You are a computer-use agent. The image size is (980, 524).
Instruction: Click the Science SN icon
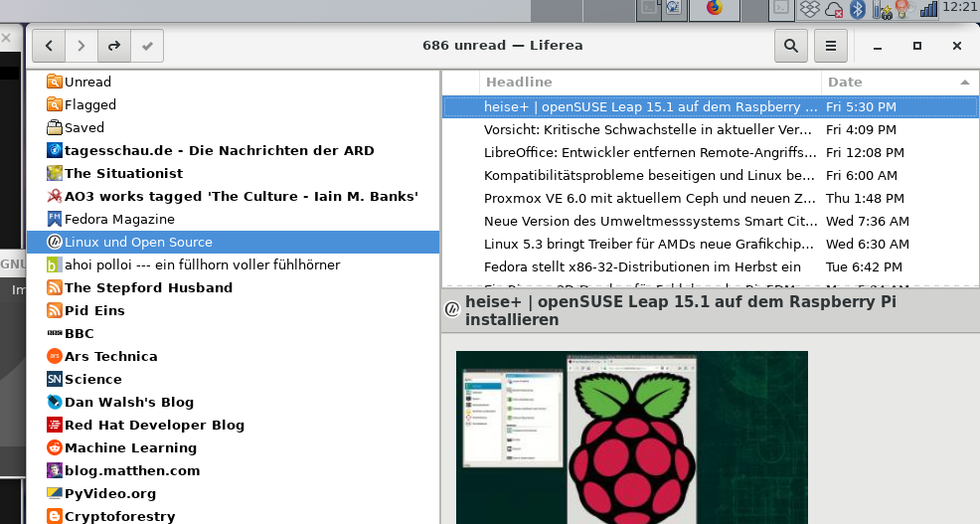[x=55, y=379]
